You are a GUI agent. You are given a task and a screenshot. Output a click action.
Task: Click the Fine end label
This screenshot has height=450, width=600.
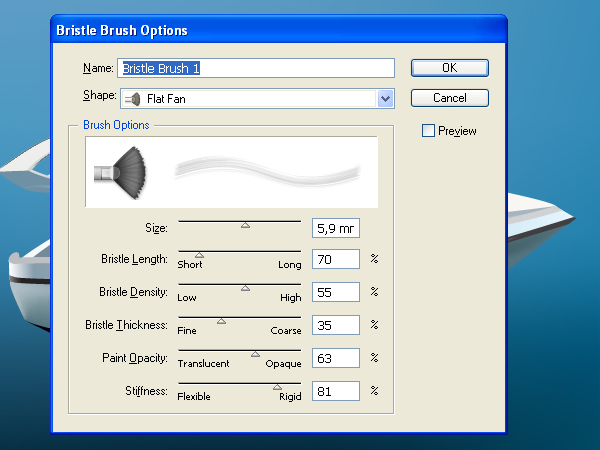[187, 330]
